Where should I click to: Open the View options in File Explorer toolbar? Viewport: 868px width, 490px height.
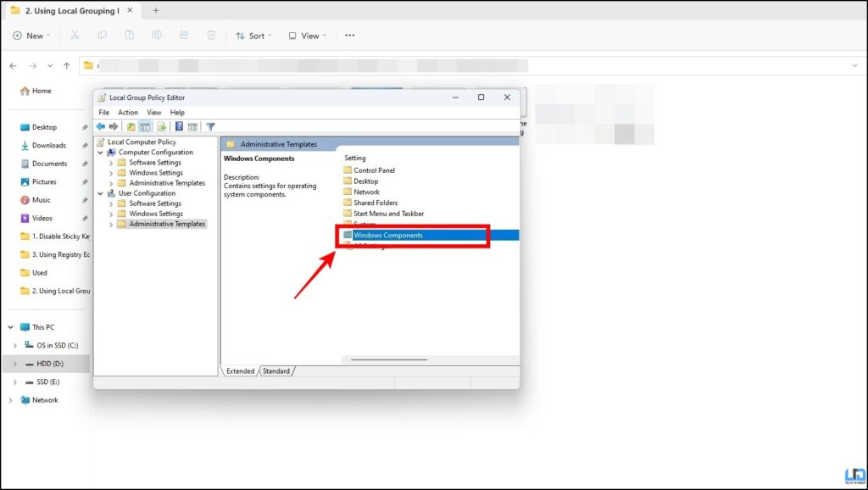tap(307, 36)
